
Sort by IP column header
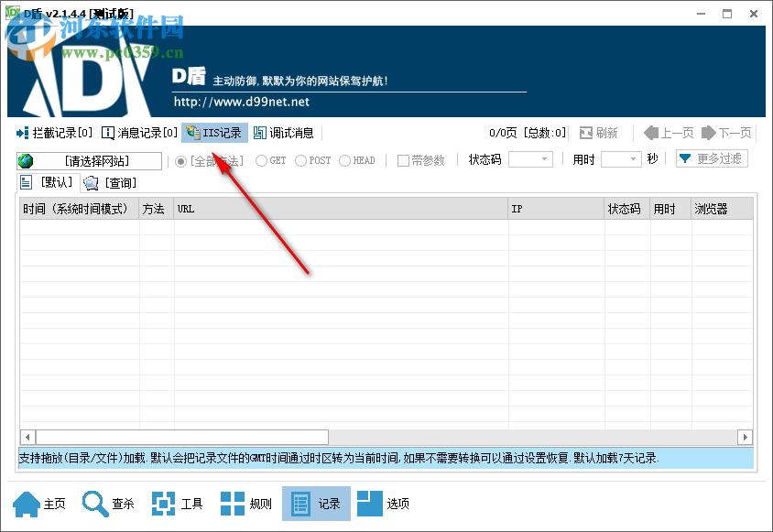click(556, 209)
